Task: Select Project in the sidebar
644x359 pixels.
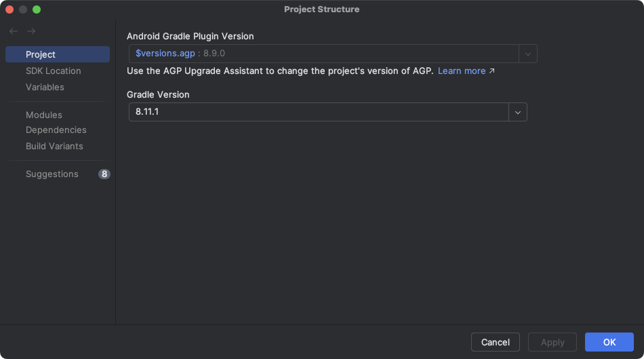Action: [x=41, y=54]
